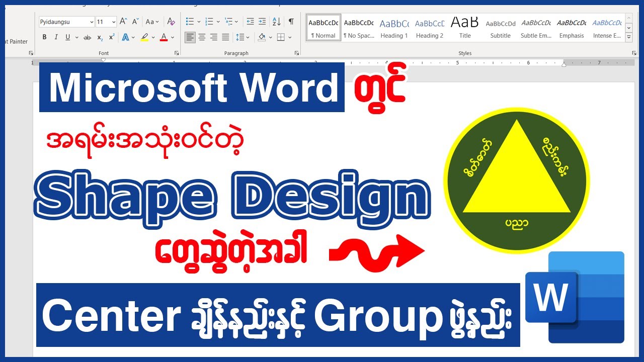Image resolution: width=644 pixels, height=362 pixels.
Task: Move the styles gallery down one row
Action: tap(629, 28)
